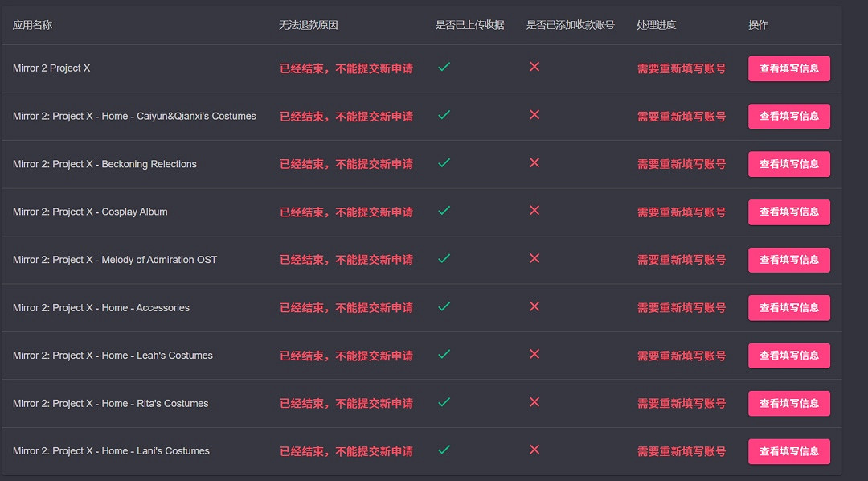Image resolution: width=868 pixels, height=481 pixels.
Task: Select the 应用名称 column header
Action: 32,25
